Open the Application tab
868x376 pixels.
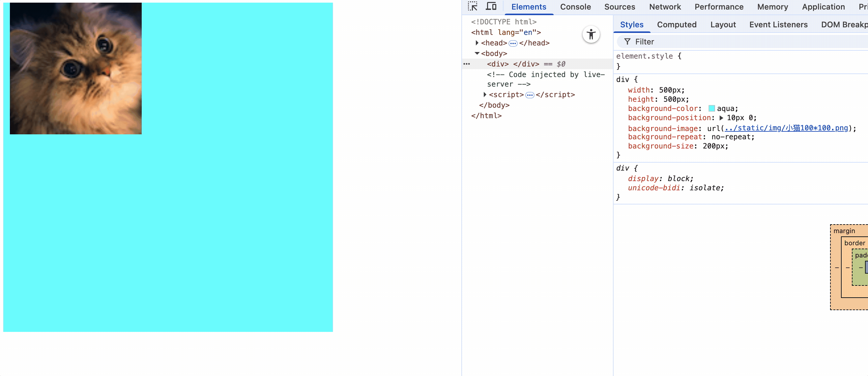[x=823, y=7]
